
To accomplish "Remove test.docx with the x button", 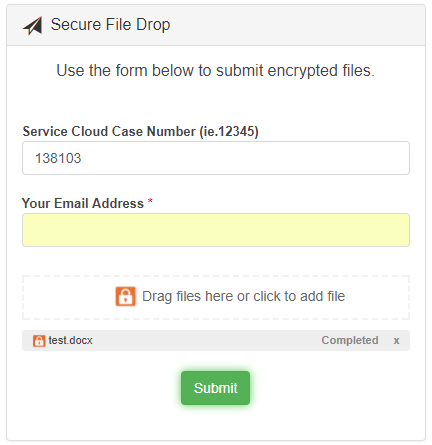I will 396,341.
